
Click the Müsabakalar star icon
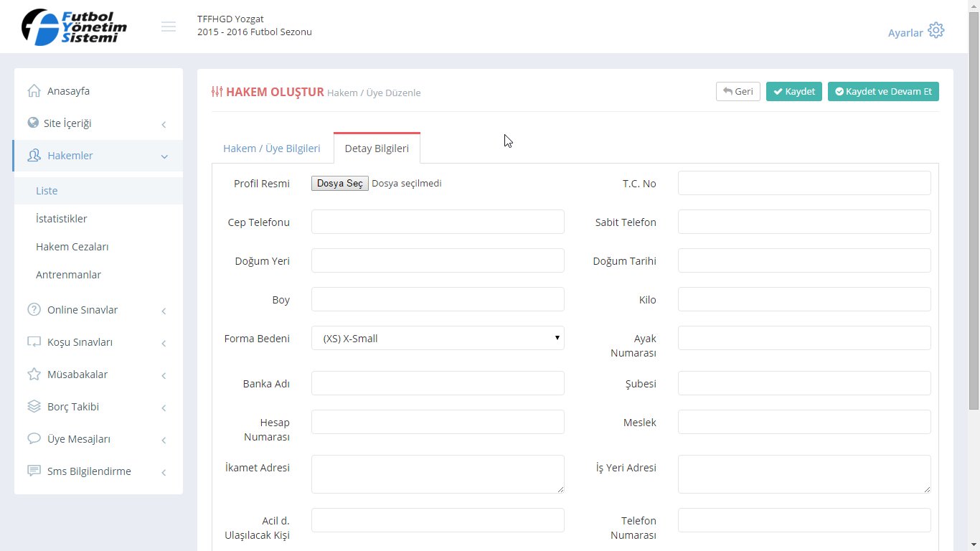pos(34,375)
